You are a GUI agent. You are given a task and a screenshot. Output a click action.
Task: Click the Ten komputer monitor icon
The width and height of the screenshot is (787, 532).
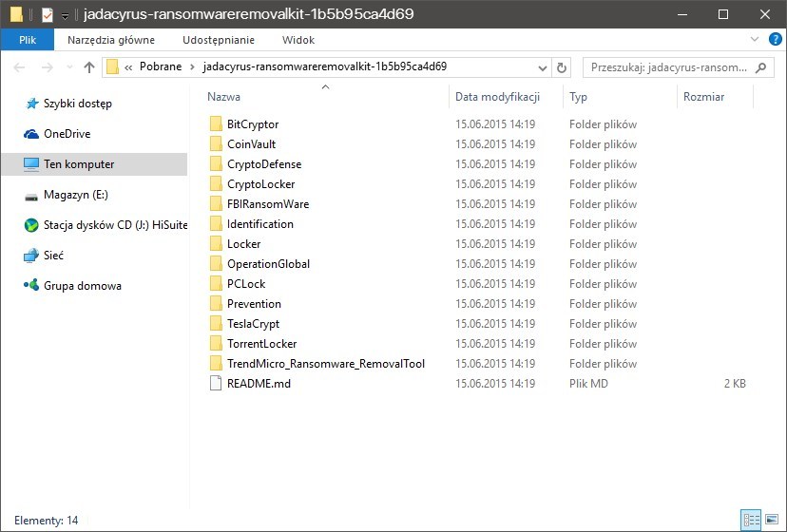pos(31,164)
